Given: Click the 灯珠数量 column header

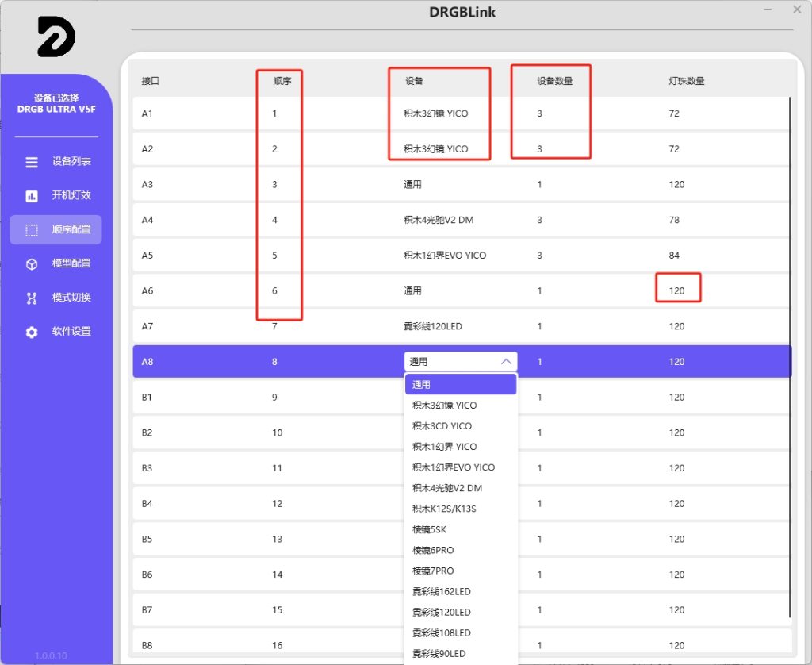Looking at the screenshot, I should [686, 81].
